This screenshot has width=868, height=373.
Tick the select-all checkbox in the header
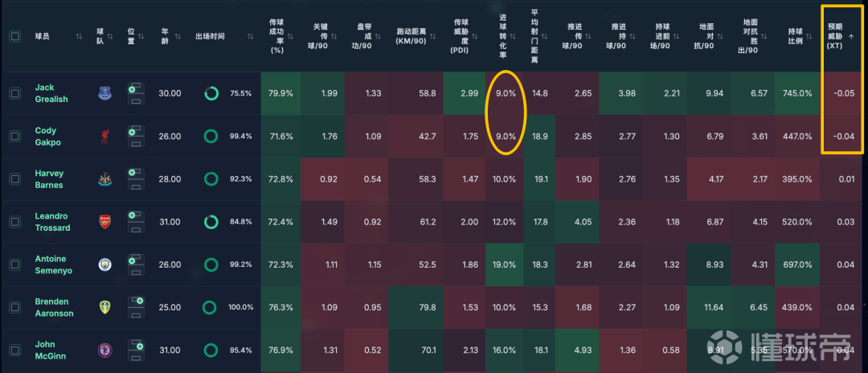click(15, 36)
